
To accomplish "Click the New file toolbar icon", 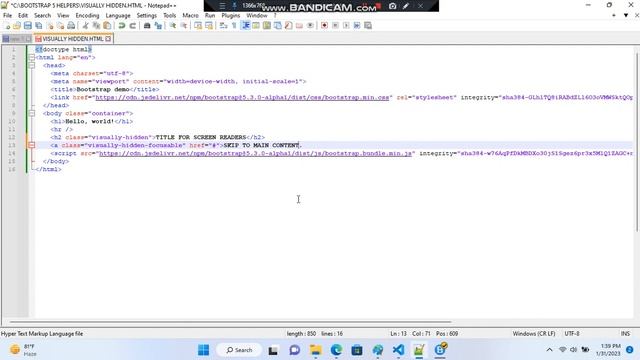I will [7, 25].
